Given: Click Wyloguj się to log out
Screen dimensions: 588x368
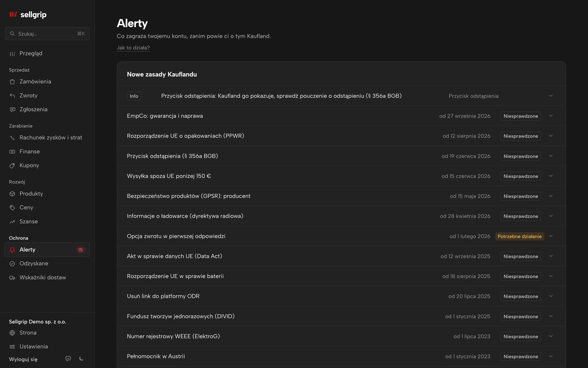Looking at the screenshot, I should (23, 359).
